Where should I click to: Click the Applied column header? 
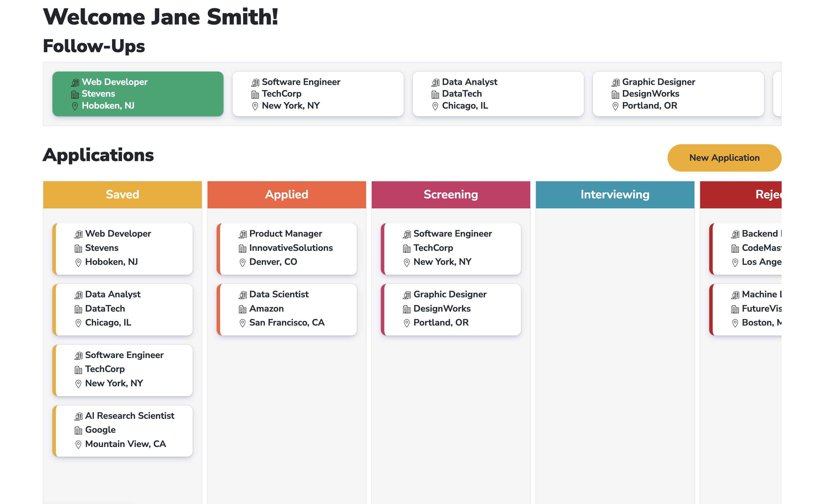[x=286, y=195]
